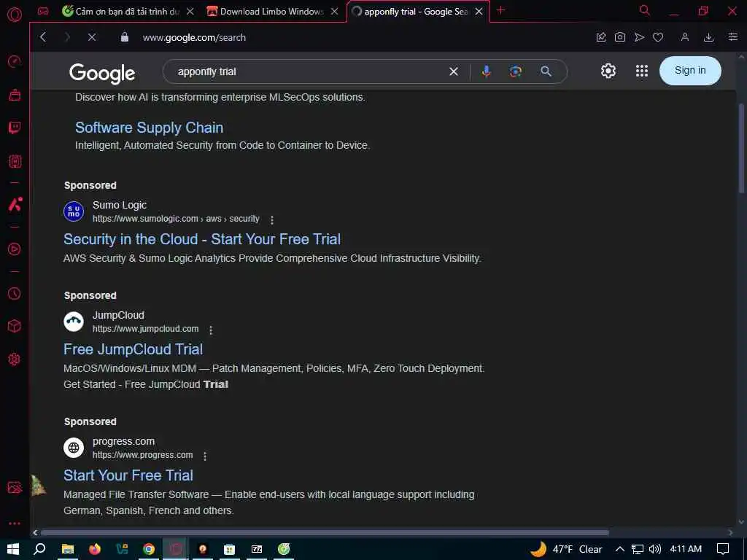The width and height of the screenshot is (747, 560).
Task: Open the downloads icon in toolbar
Action: pos(708,37)
